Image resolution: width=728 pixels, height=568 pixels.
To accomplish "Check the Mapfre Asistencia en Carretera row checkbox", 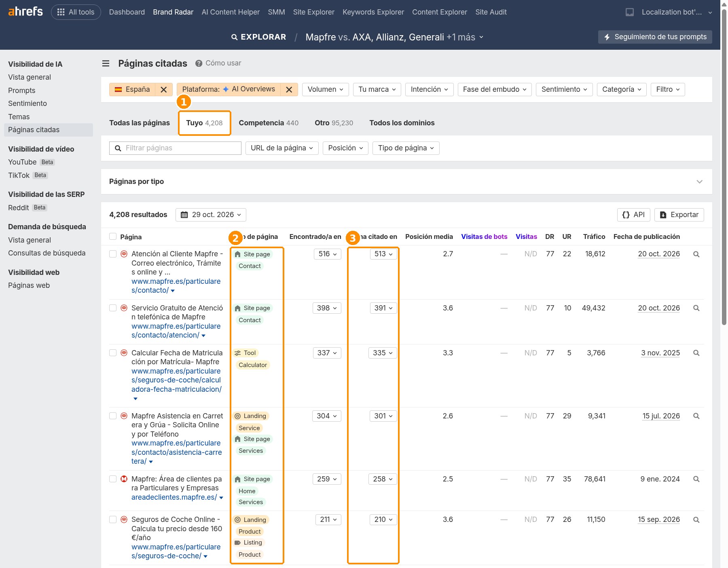I will pos(113,416).
